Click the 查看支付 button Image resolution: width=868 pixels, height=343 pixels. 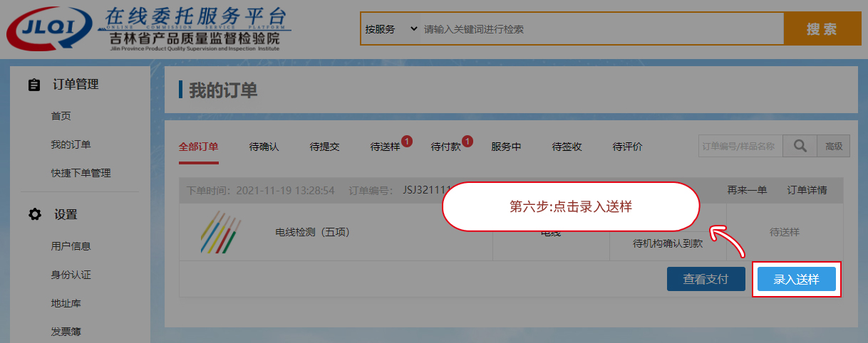(x=706, y=280)
